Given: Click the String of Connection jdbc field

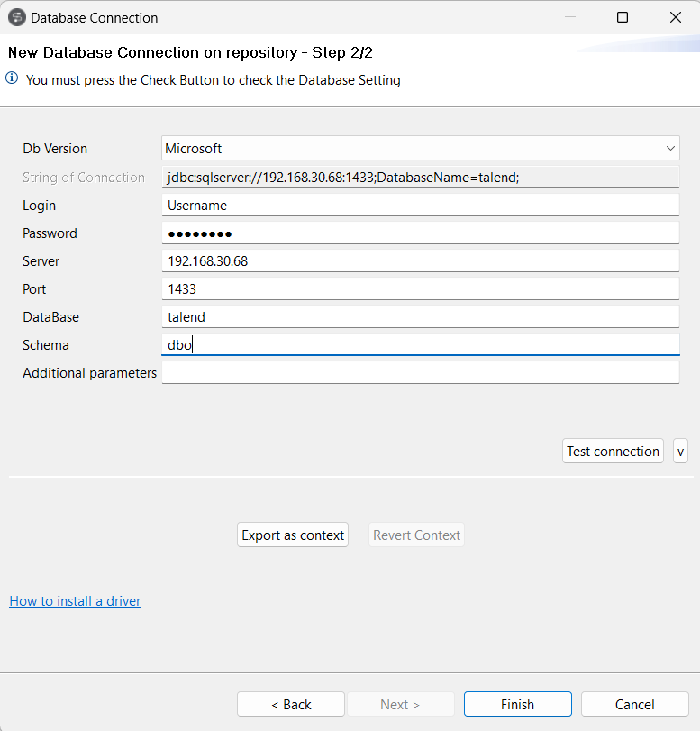Looking at the screenshot, I should [x=420, y=176].
